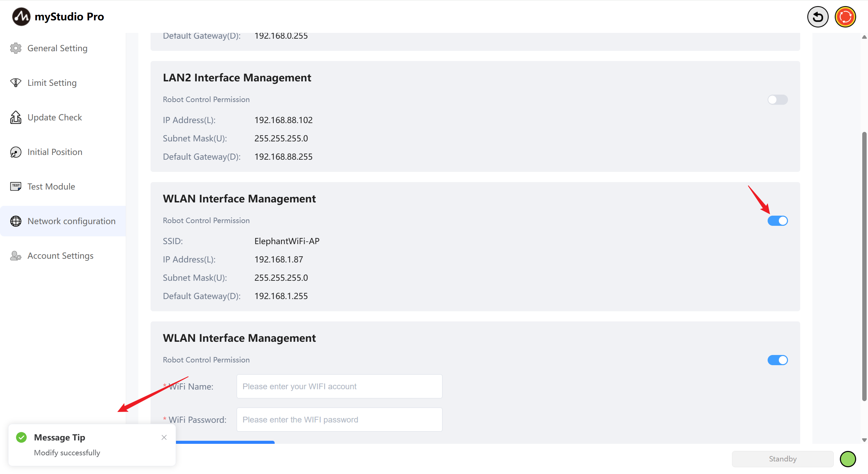Screen dimensions: 868x474
Task: Enable LAN2 Robot Control Permission toggle
Action: pos(777,100)
